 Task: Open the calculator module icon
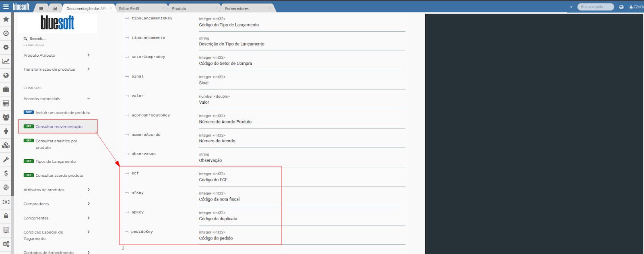click(6, 103)
